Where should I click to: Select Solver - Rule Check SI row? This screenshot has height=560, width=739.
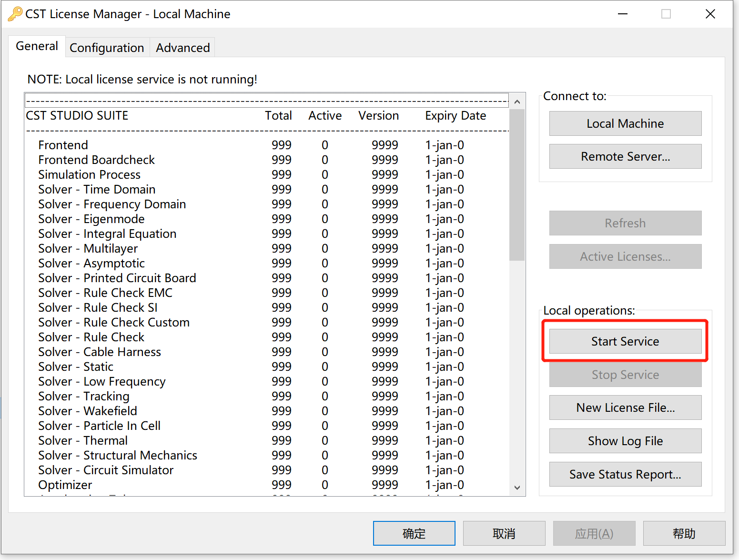tap(267, 307)
